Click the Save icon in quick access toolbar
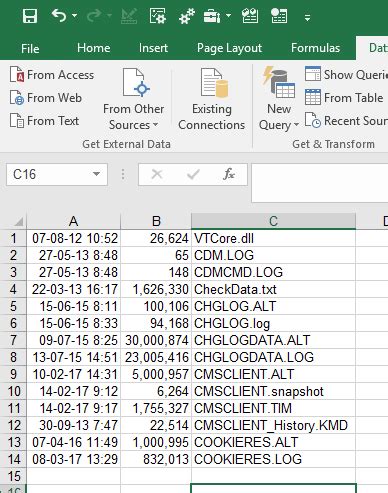Viewport: 388px width, 493px height. coord(30,16)
